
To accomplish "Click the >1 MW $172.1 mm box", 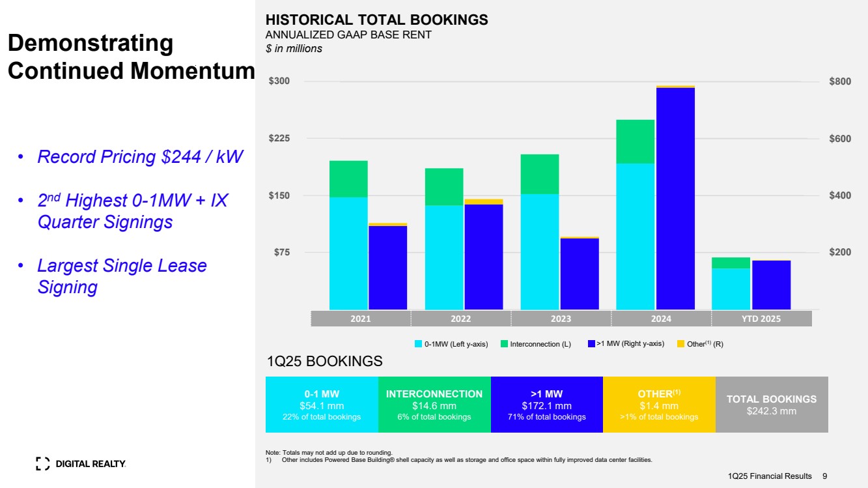I will pyautogui.click(x=547, y=405).
